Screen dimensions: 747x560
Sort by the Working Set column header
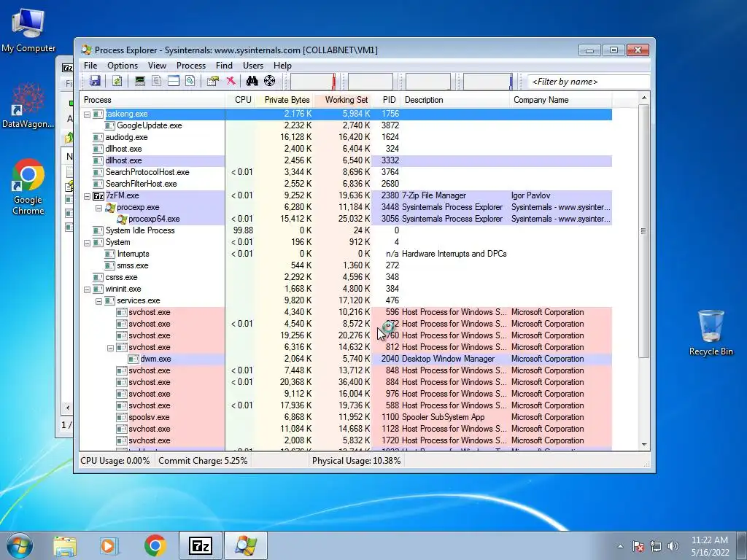pos(343,100)
